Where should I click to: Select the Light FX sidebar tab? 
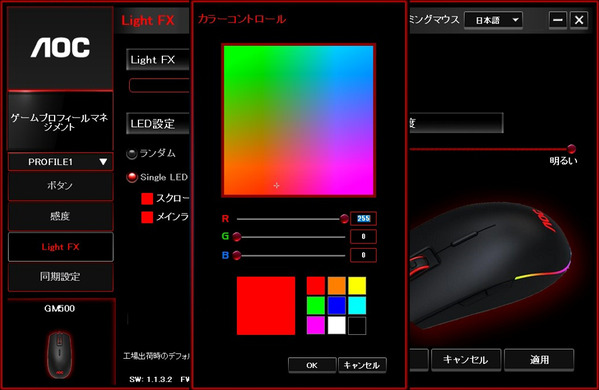point(60,247)
